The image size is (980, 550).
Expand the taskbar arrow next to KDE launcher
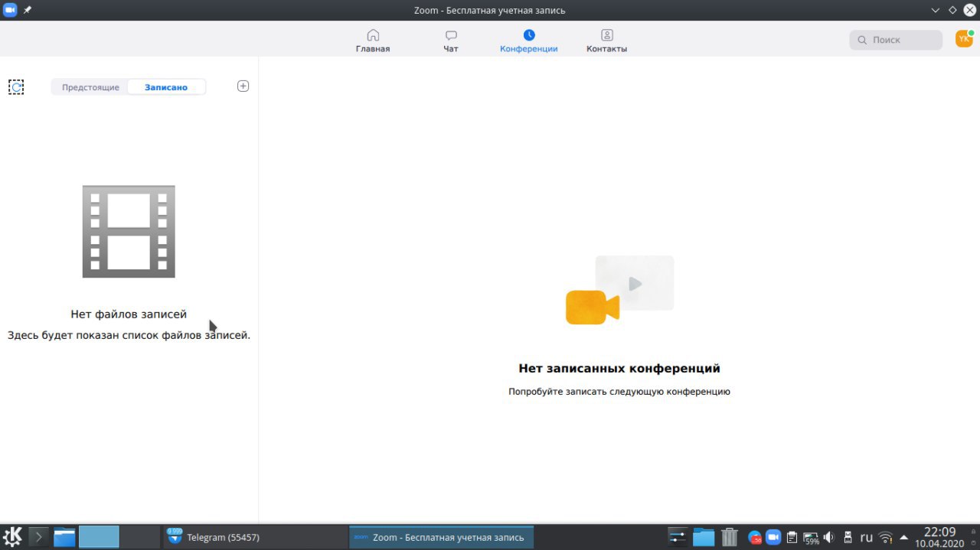[39, 537]
